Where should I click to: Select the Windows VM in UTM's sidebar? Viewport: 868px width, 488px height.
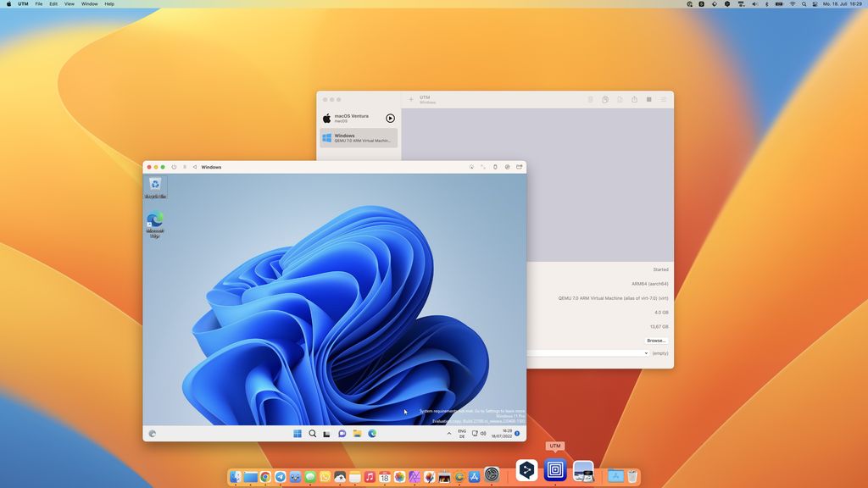pos(356,137)
